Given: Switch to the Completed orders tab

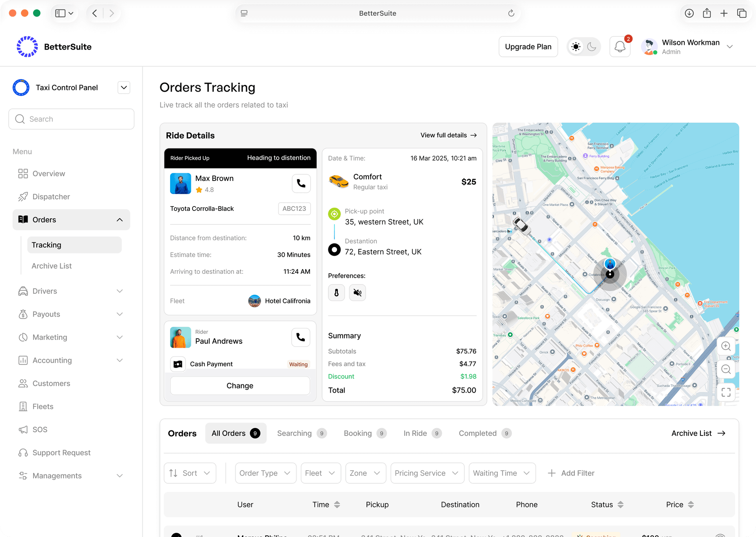Looking at the screenshot, I should coord(478,433).
